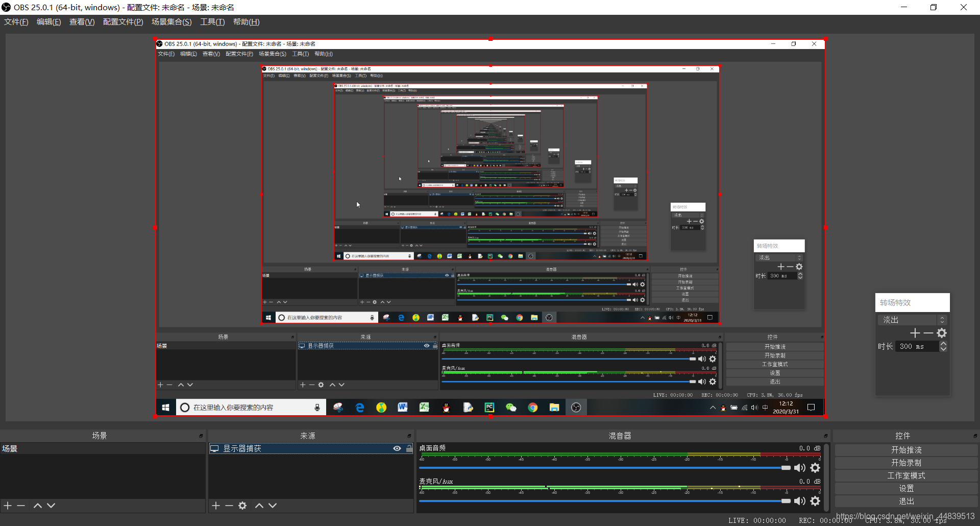Click 设置 in the main window's 控件 panel
Image resolution: width=980 pixels, height=526 pixels.
coord(906,489)
